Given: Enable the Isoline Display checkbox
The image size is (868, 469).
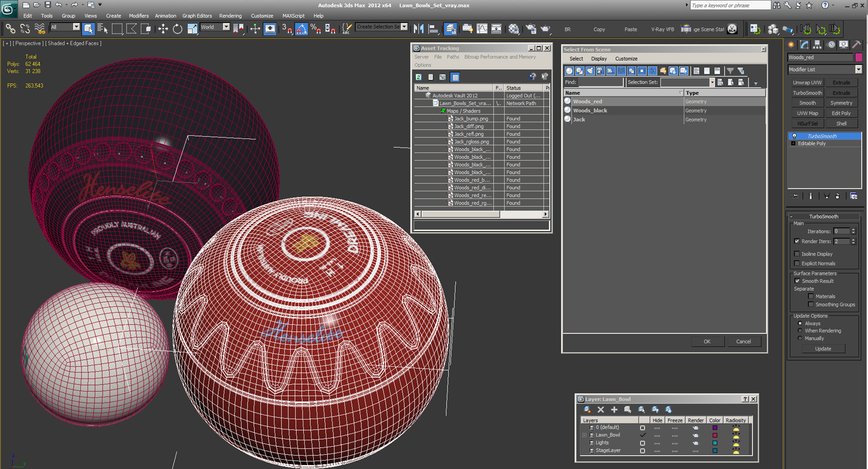Looking at the screenshot, I should [796, 254].
